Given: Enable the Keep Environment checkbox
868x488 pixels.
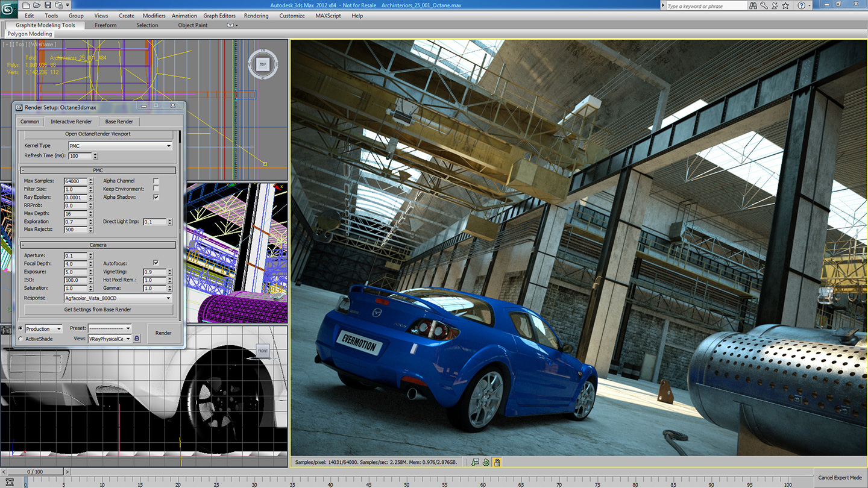Looking at the screenshot, I should click(x=156, y=189).
